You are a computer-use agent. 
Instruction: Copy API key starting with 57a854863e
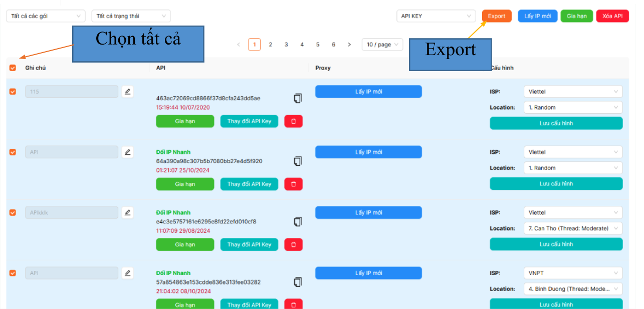pos(298,282)
